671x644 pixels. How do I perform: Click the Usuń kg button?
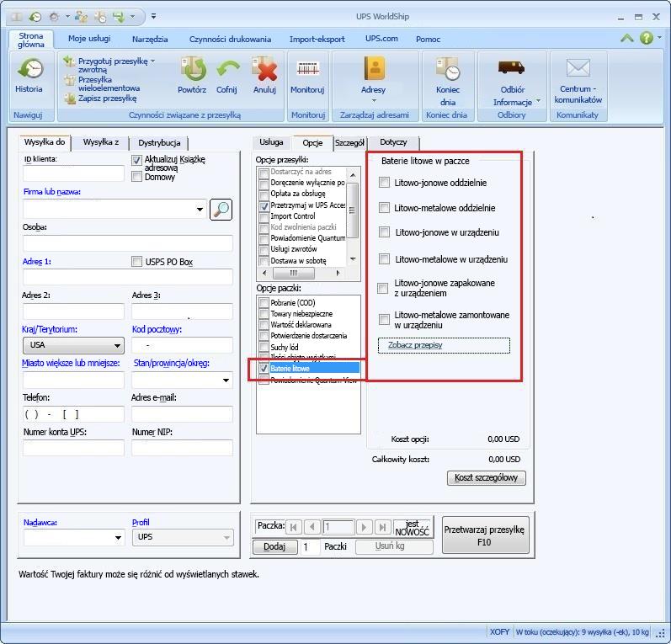tap(394, 546)
